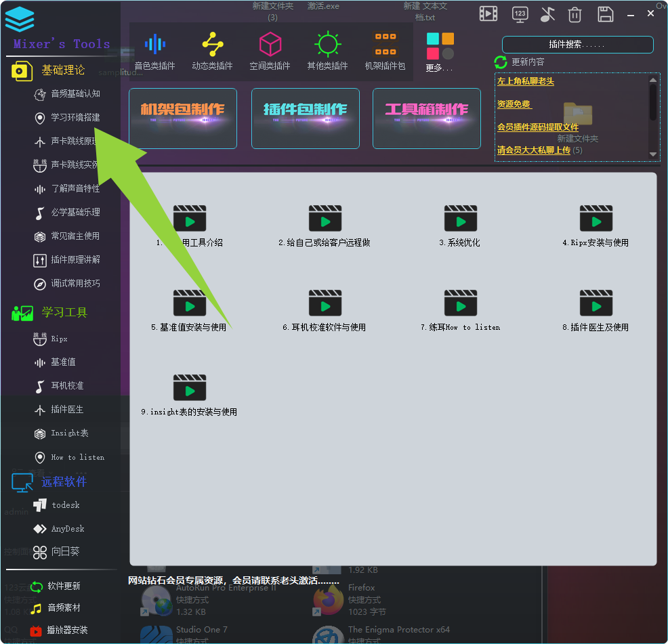Click the 网站钻石会员专属资源 notice text
668x644 pixels.
click(x=234, y=580)
